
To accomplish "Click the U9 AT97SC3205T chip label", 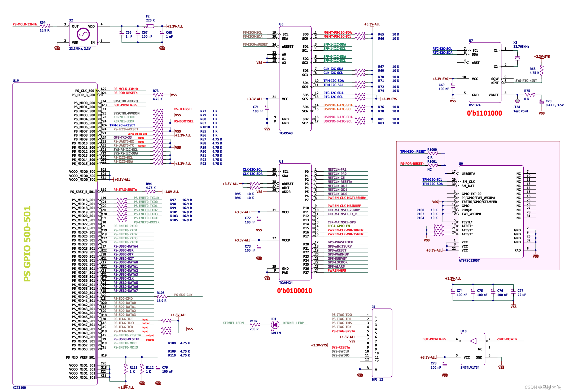I will tap(469, 261).
